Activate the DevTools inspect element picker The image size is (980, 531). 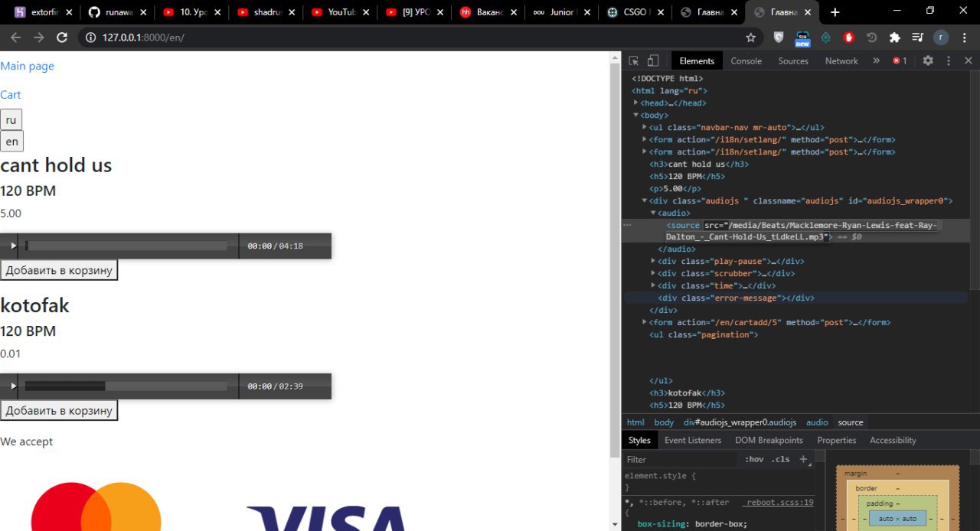coord(634,61)
